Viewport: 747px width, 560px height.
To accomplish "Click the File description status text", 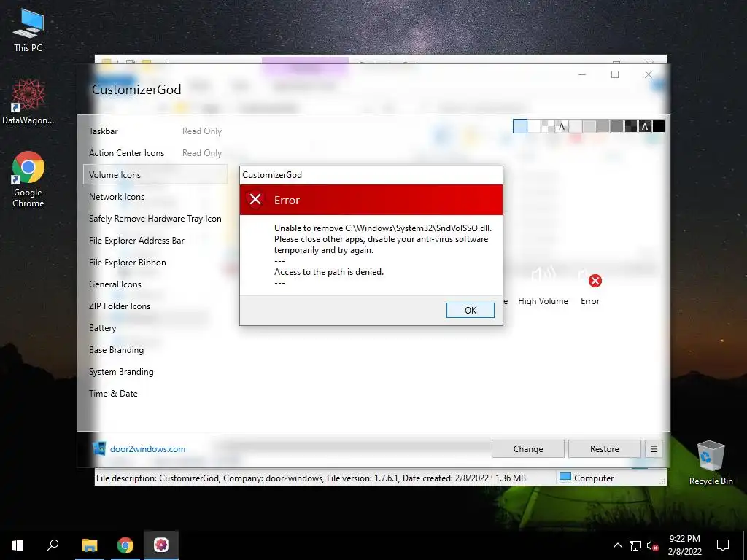I will pyautogui.click(x=293, y=478).
